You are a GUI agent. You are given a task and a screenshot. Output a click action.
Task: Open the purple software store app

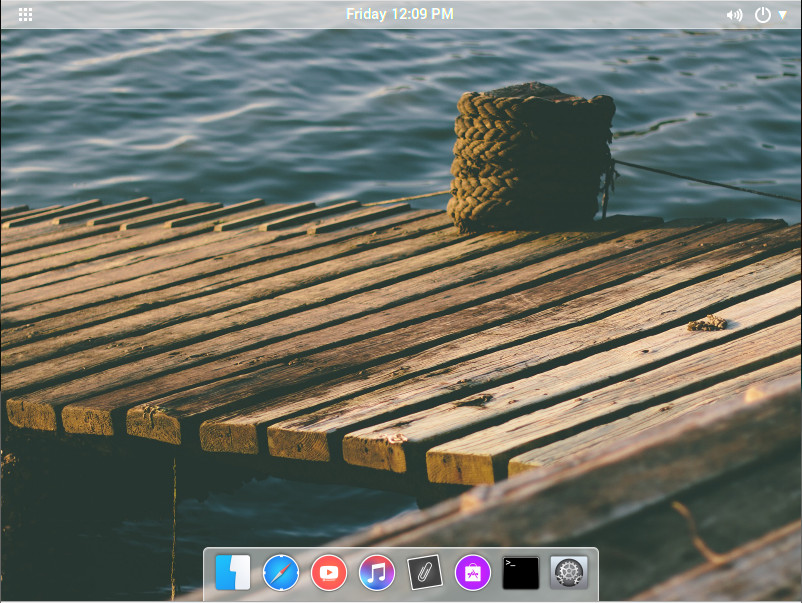[x=473, y=573]
